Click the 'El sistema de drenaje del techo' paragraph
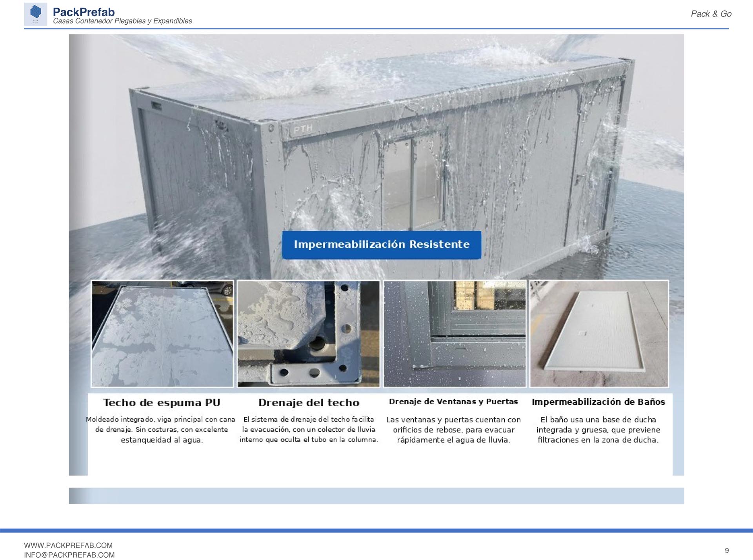The width and height of the screenshot is (753, 560). [x=309, y=430]
